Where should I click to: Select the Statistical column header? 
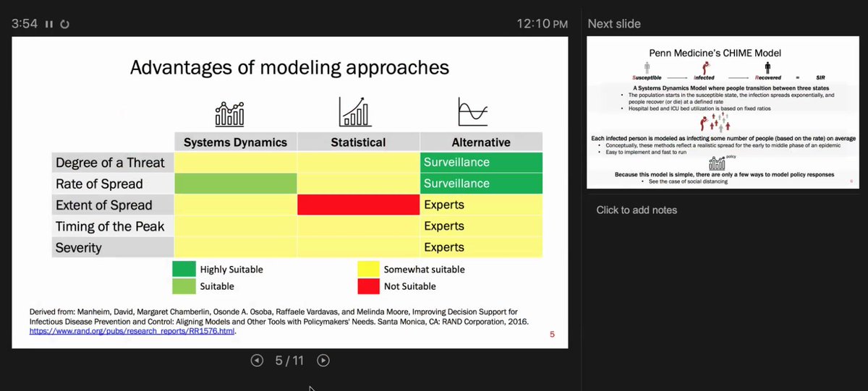coord(358,142)
